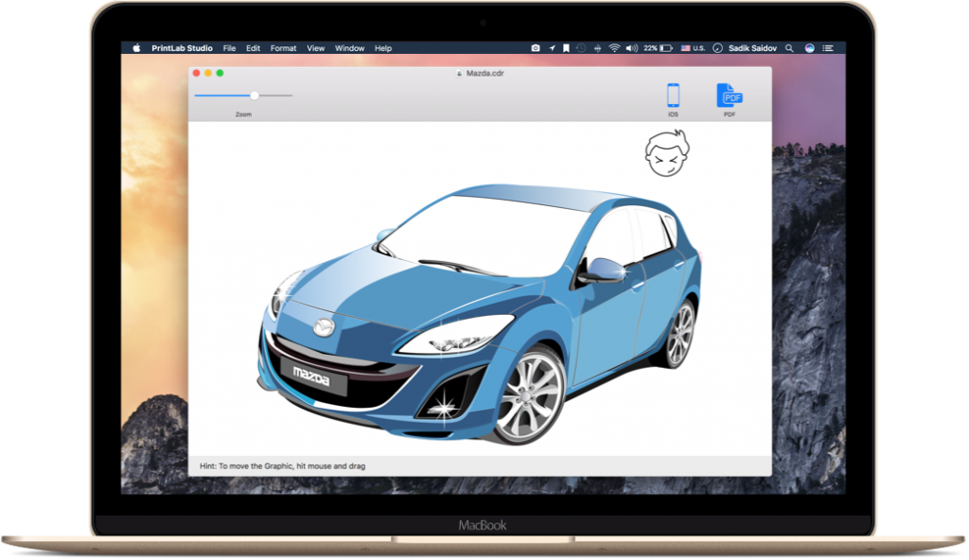
Task: Open the Notification Center list icon
Action: pos(828,47)
